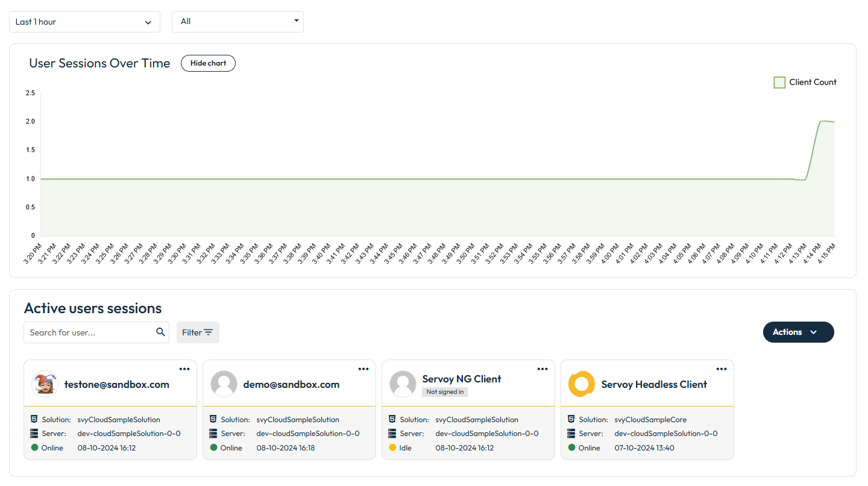This screenshot has width=868, height=486.
Task: Click the testone@sandbox.com avatar
Action: (45, 384)
